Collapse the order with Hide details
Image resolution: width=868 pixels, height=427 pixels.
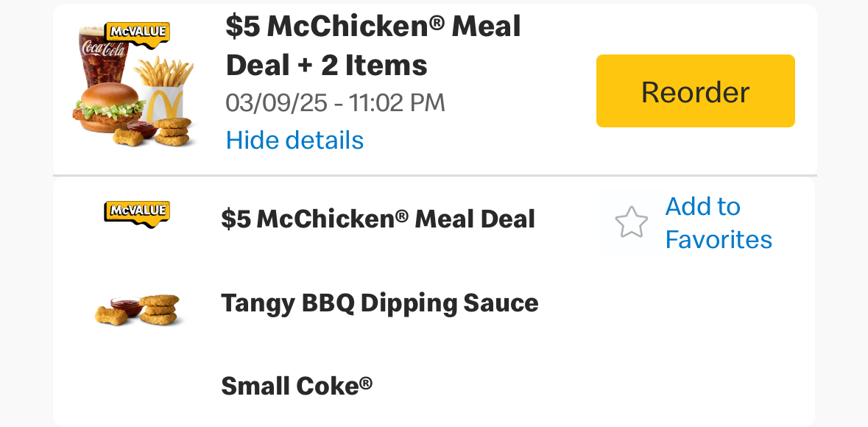pos(294,140)
